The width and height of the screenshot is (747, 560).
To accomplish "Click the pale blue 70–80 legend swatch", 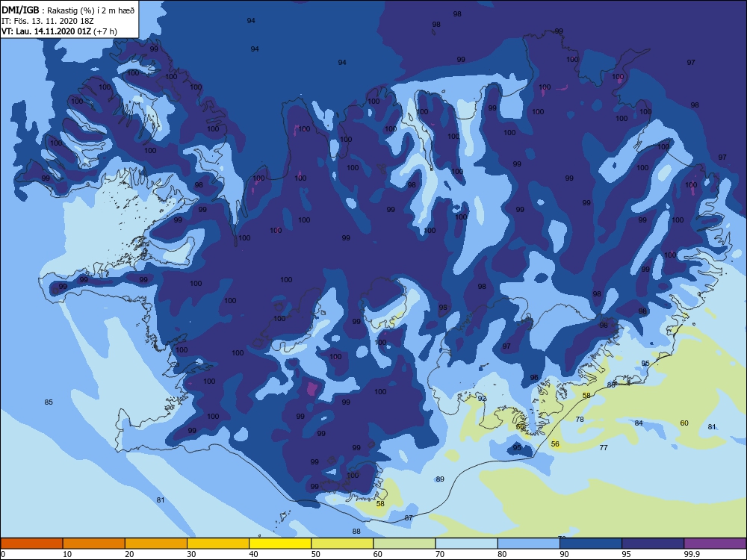I will (466, 544).
